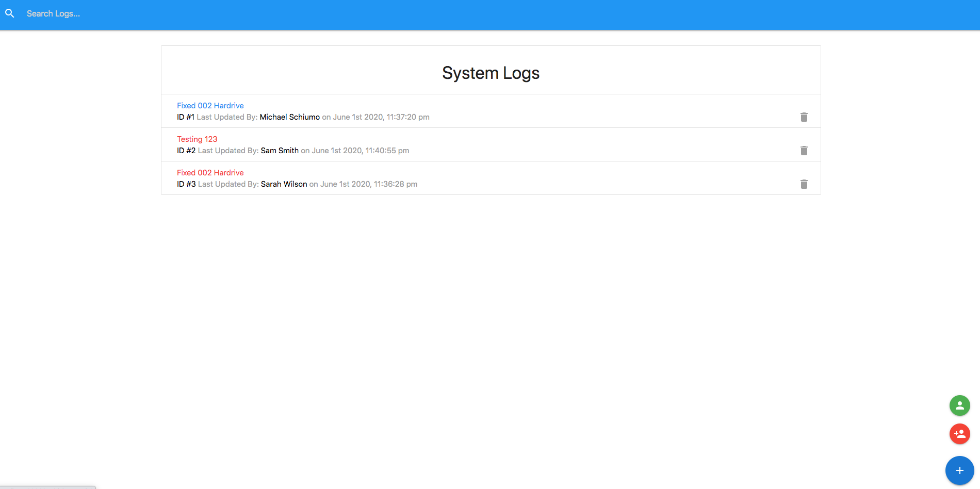
Task: Select the name Sarah Wilson
Action: [284, 184]
